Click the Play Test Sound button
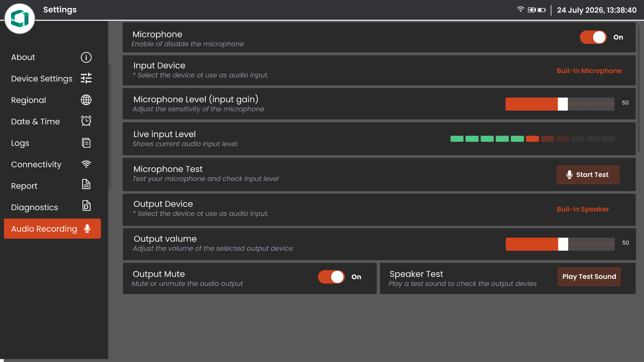644x362 pixels. pos(589,277)
